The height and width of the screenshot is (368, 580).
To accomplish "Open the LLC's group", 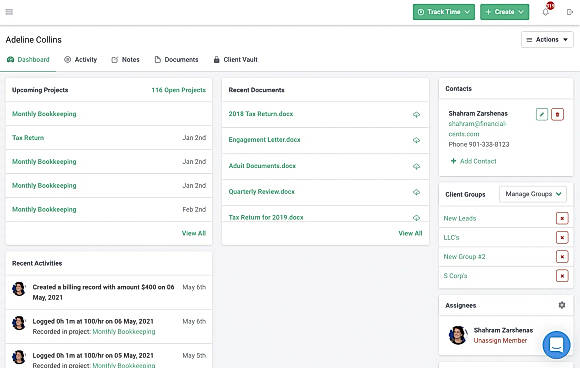I will point(451,237).
